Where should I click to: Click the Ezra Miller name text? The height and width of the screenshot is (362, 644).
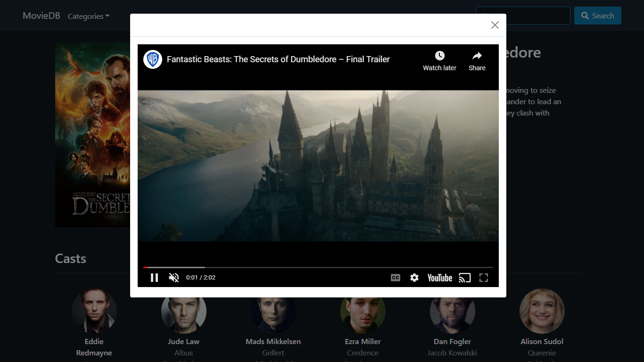coord(363,342)
